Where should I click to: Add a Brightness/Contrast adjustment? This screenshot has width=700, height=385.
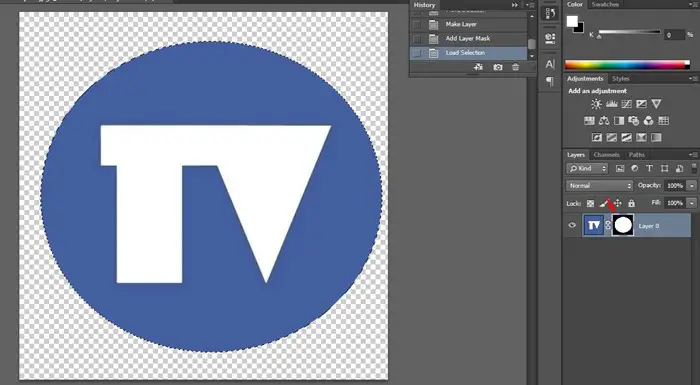pyautogui.click(x=596, y=104)
